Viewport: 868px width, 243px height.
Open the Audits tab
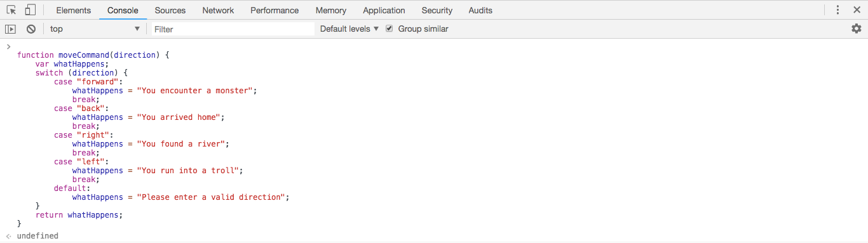480,10
